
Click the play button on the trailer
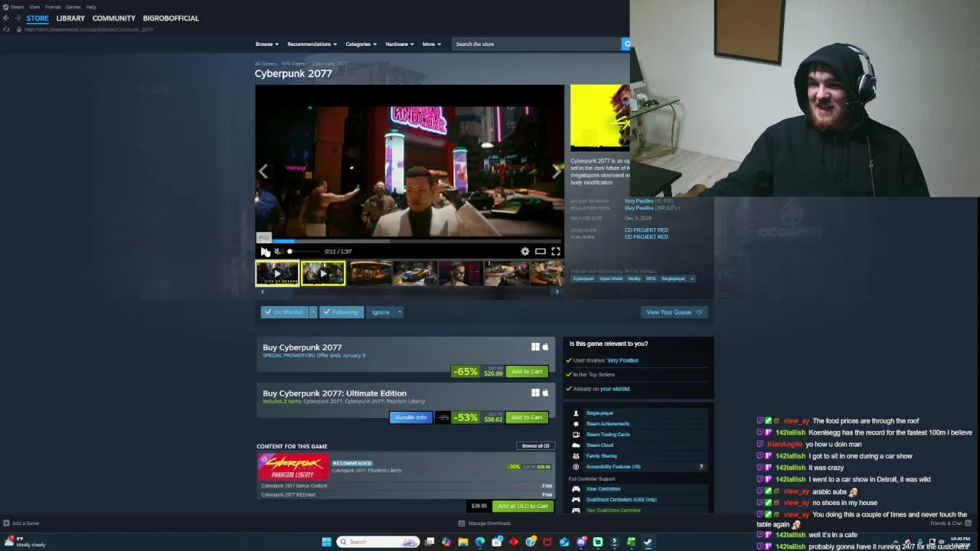(x=265, y=251)
